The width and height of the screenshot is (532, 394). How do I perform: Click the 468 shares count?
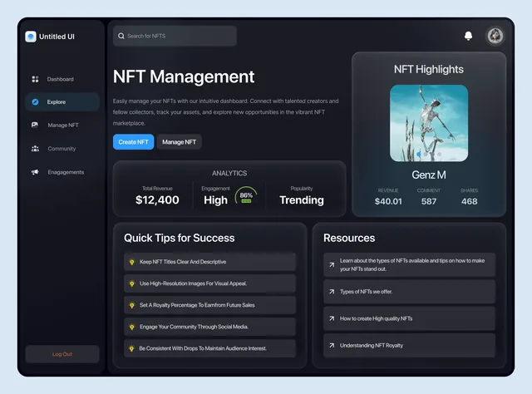point(469,202)
